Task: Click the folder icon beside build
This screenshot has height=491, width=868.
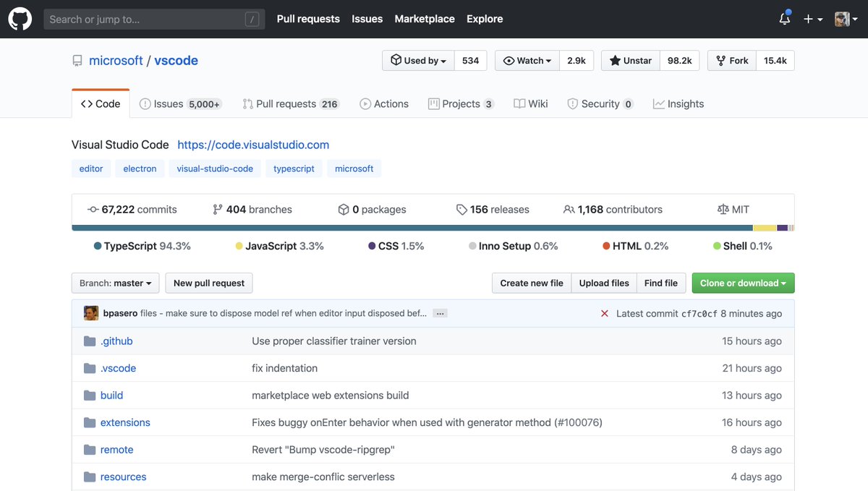Action: pos(90,396)
